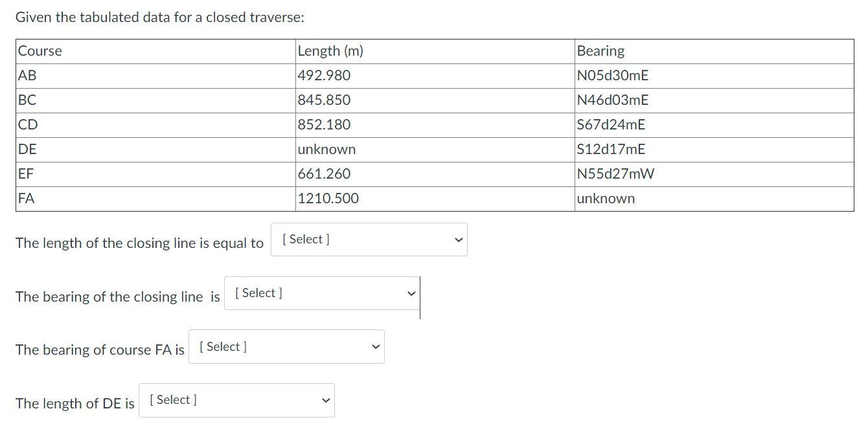Select the unknown bearing cell for FA
868x433 pixels.
point(606,198)
